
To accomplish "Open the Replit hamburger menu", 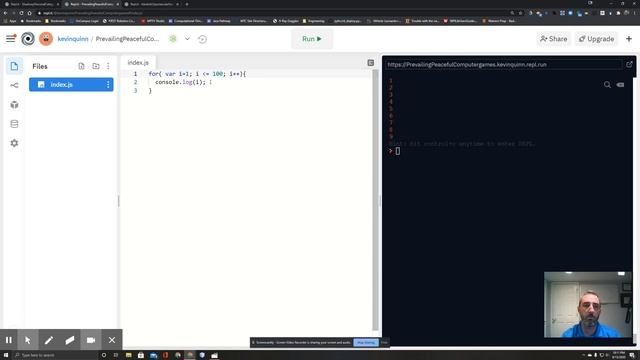I will click(11, 39).
